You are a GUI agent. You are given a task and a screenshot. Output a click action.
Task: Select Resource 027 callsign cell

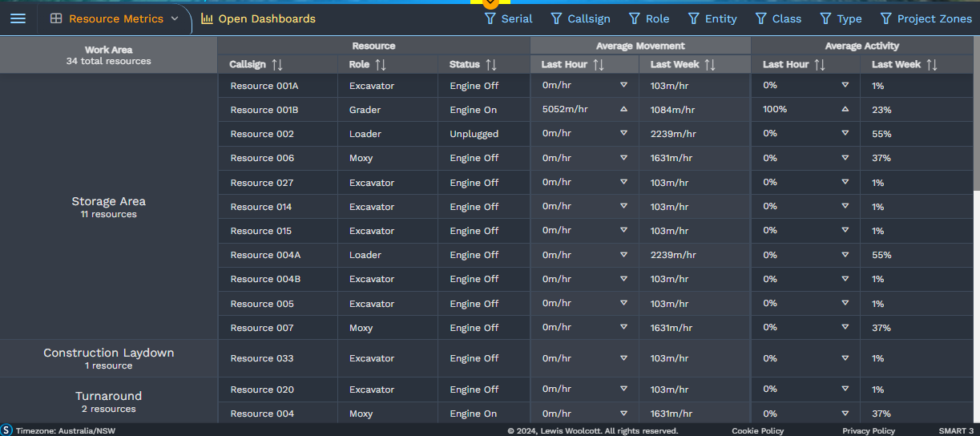(277, 183)
